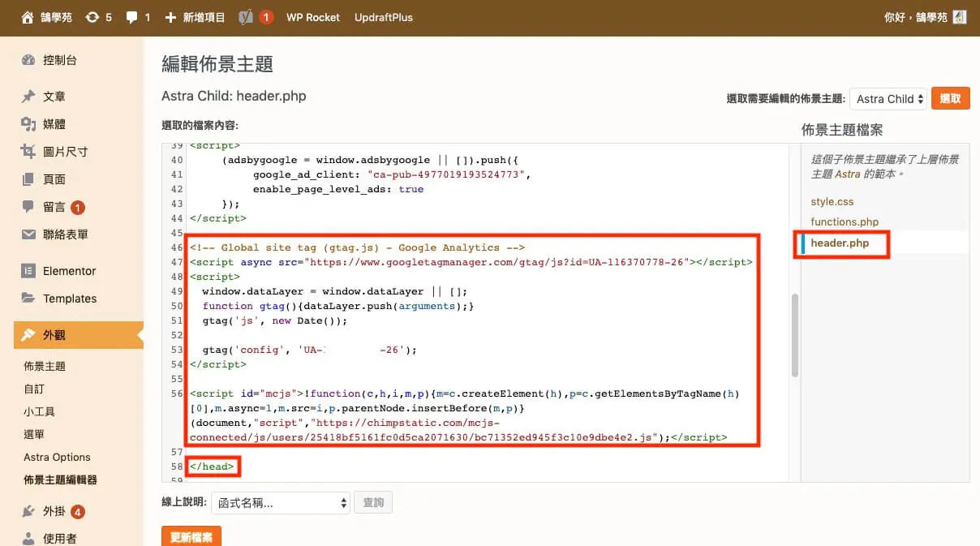The image size is (980, 546).
Task: Click the 圖片尺寸 crop icon
Action: (x=28, y=152)
